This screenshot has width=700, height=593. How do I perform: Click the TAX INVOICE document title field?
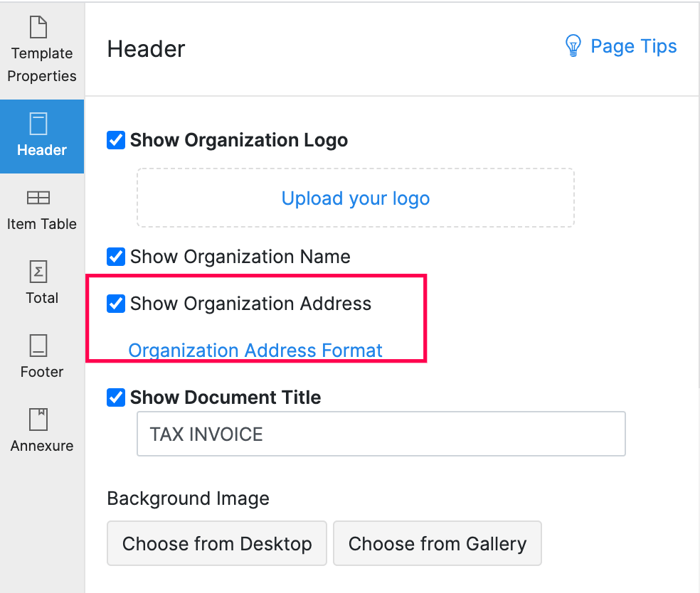(381, 434)
